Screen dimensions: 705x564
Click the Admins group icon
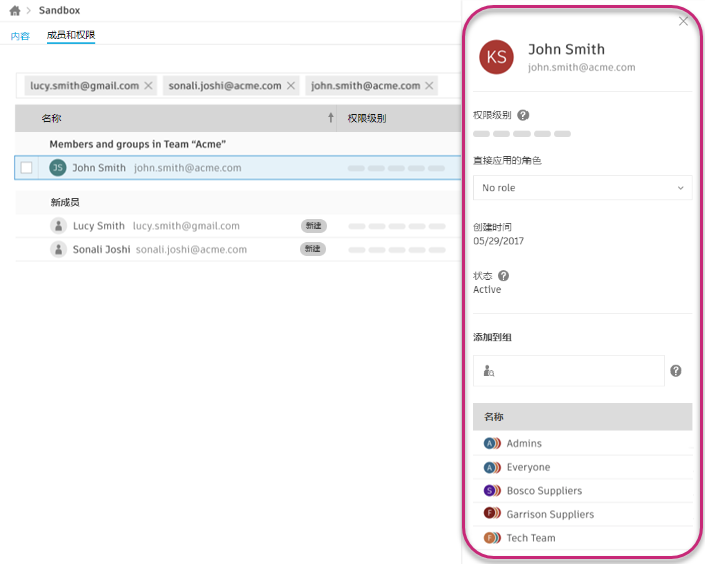(x=492, y=443)
